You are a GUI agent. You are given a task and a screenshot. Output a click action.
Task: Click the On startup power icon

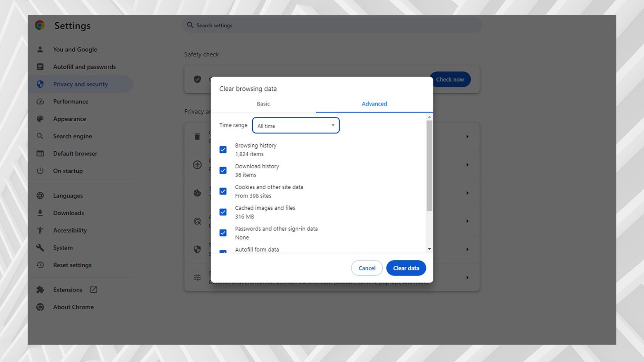40,171
